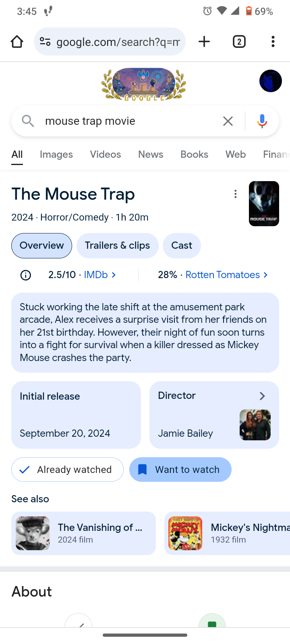
Task: Clear the search query with the X icon
Action: click(228, 121)
